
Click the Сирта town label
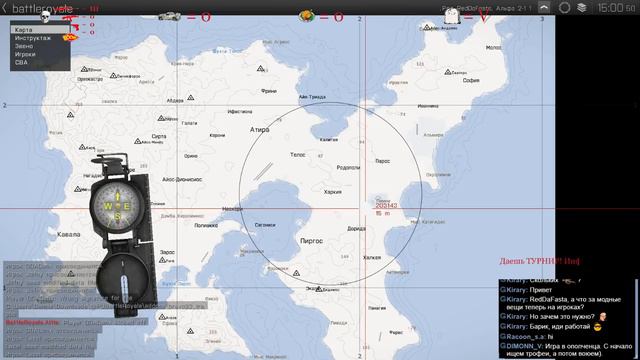tap(159, 136)
